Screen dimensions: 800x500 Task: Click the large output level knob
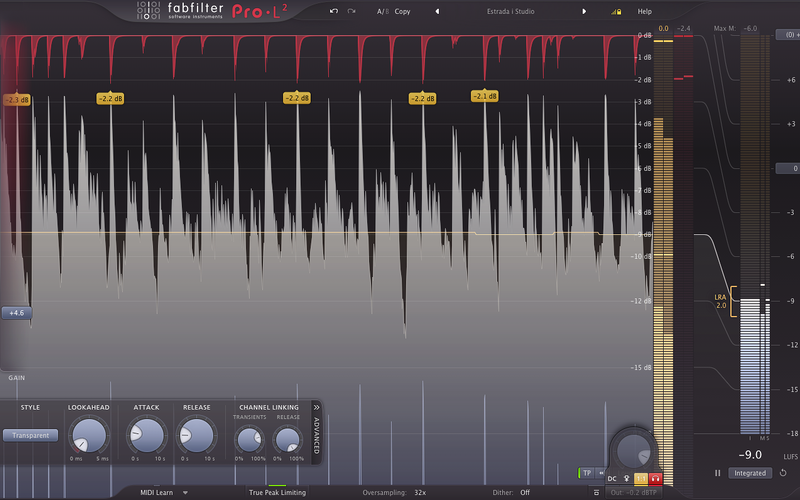tap(634, 451)
